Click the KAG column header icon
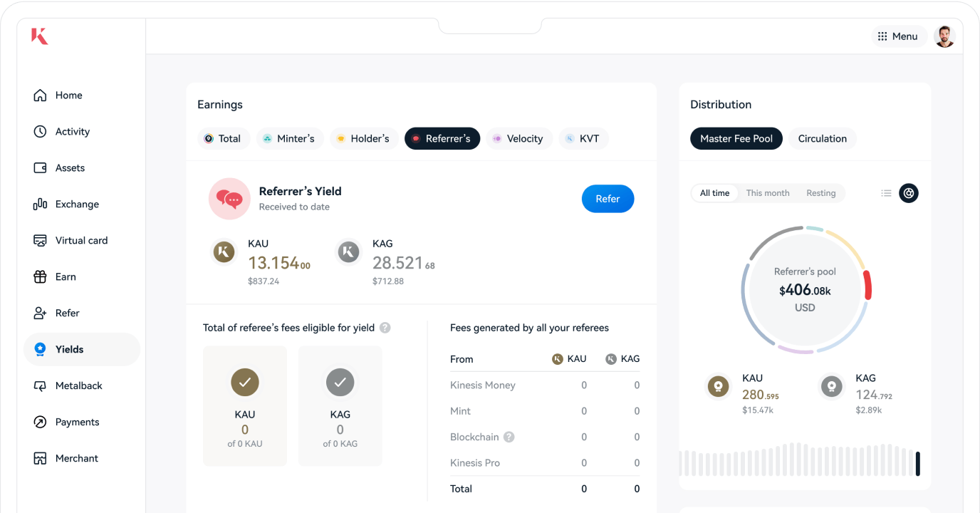The width and height of the screenshot is (980, 513). point(611,359)
